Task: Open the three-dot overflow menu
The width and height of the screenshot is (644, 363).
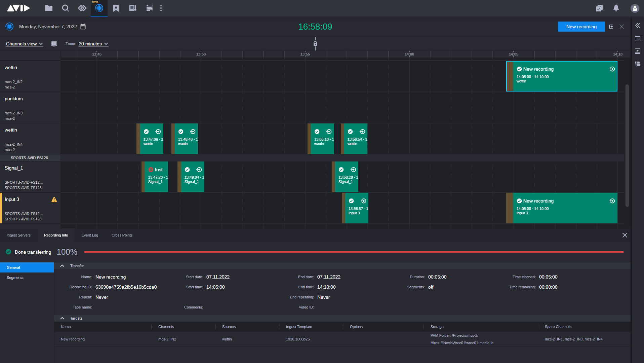Action: pos(161,8)
